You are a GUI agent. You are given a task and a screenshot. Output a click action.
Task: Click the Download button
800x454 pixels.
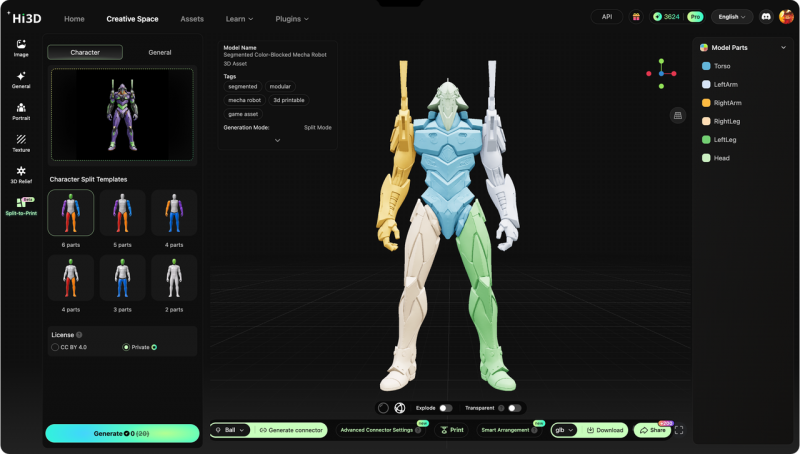(x=605, y=430)
